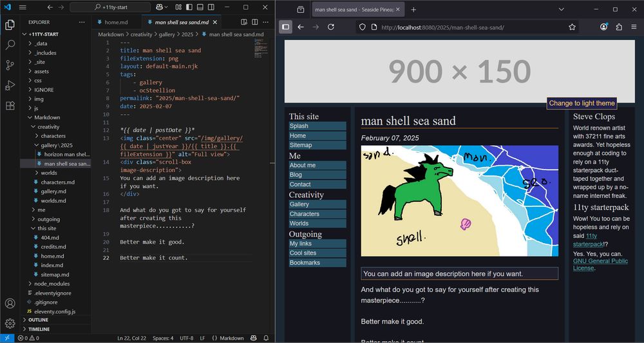Screen dimensions: 644x343
Task: Open markdown preview to the side
Action: pyautogui.click(x=244, y=22)
